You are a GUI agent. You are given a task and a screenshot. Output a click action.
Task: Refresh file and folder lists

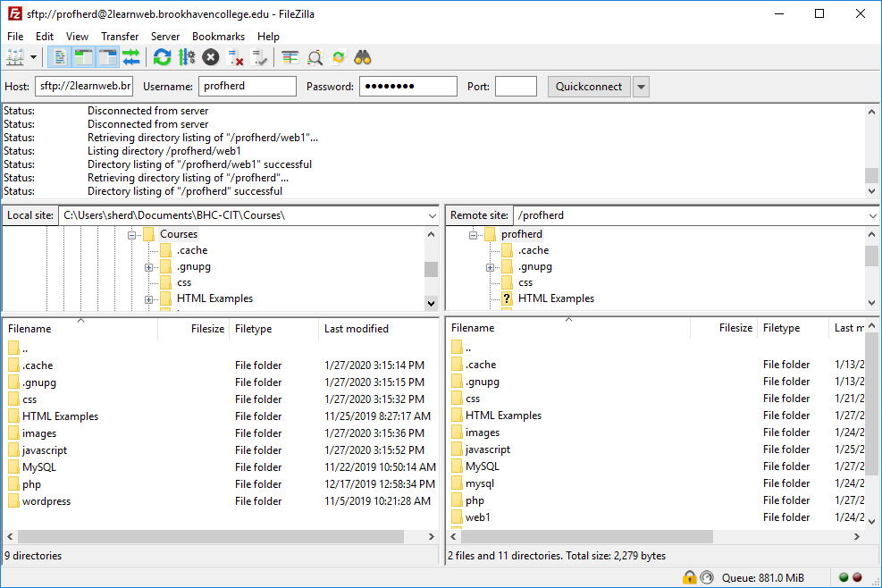click(162, 57)
